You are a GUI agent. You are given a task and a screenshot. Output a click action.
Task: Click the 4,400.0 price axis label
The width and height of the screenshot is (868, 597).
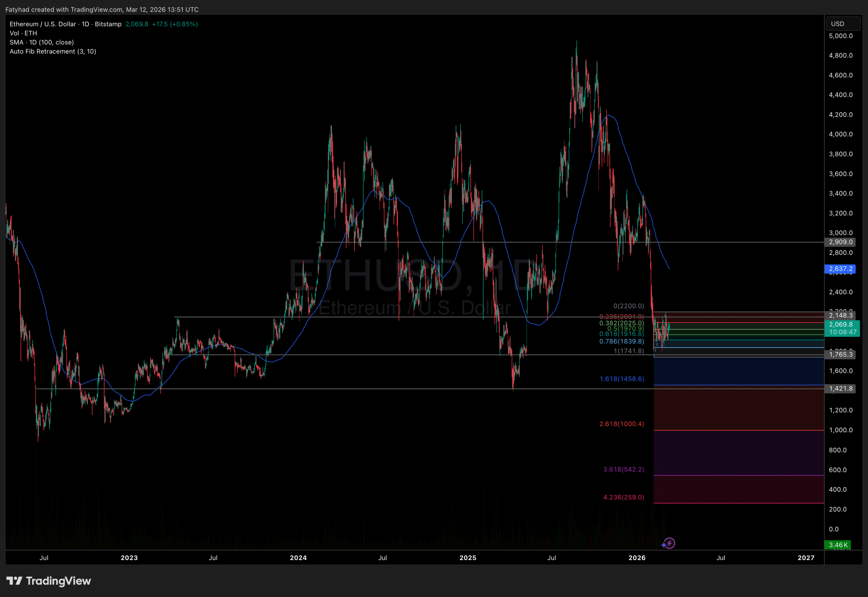841,95
